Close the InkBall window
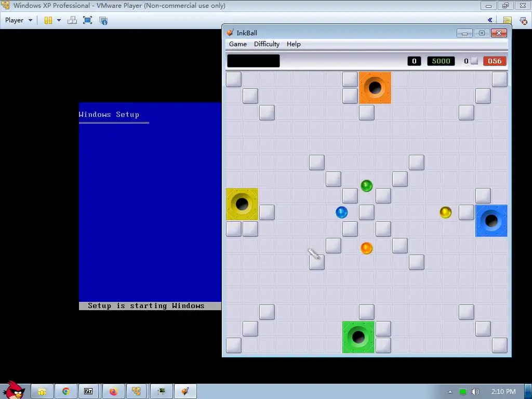This screenshot has height=399, width=532. click(499, 33)
